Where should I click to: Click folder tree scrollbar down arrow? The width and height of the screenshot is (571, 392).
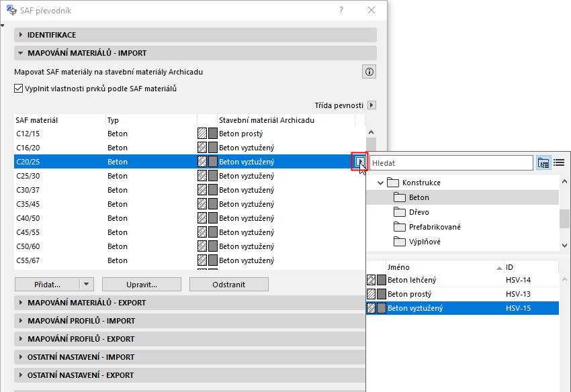pos(564,246)
